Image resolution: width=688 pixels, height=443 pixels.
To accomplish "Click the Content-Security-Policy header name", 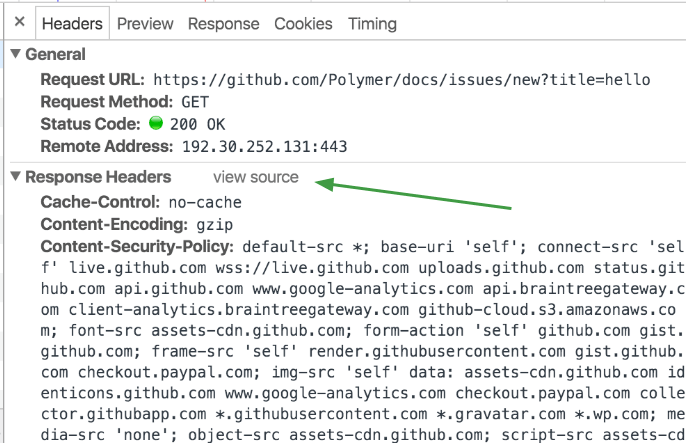I will [137, 246].
